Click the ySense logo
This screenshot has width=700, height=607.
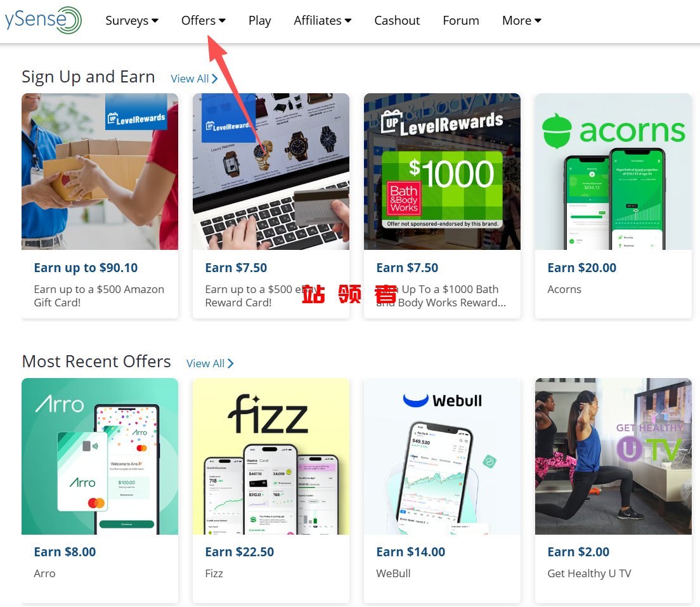[43, 20]
